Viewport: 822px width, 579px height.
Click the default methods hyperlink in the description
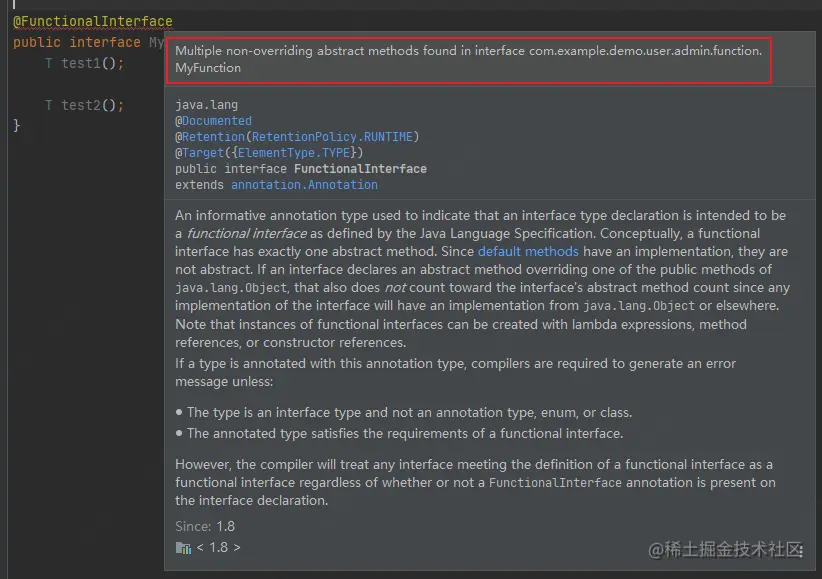[528, 251]
